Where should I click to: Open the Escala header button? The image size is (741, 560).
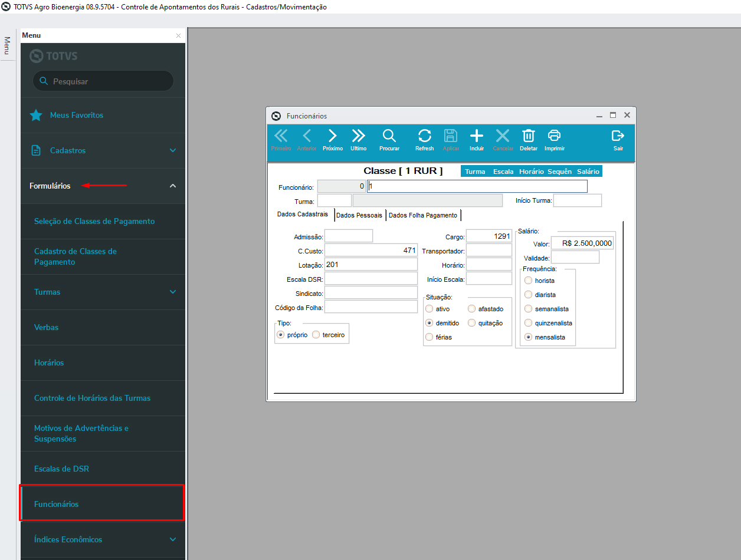(x=503, y=172)
